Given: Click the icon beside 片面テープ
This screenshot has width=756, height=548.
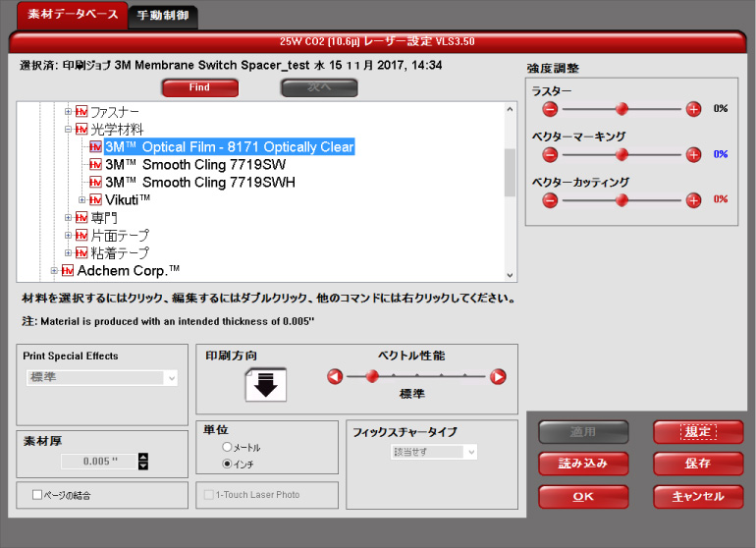Looking at the screenshot, I should 81,235.
